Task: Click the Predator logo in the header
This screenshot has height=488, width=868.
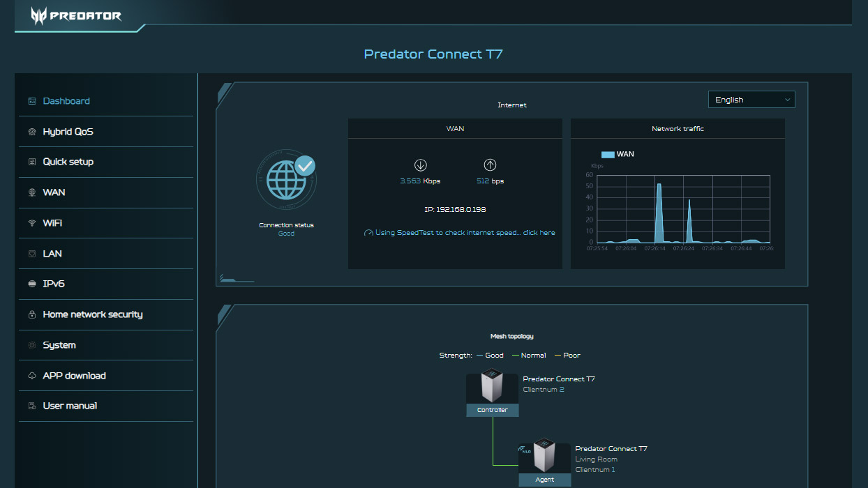Action: click(76, 16)
